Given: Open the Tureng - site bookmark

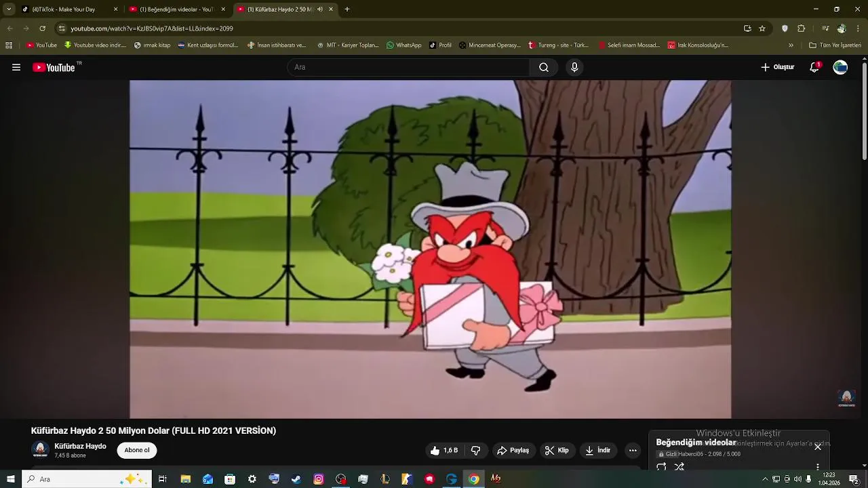Looking at the screenshot, I should 559,45.
